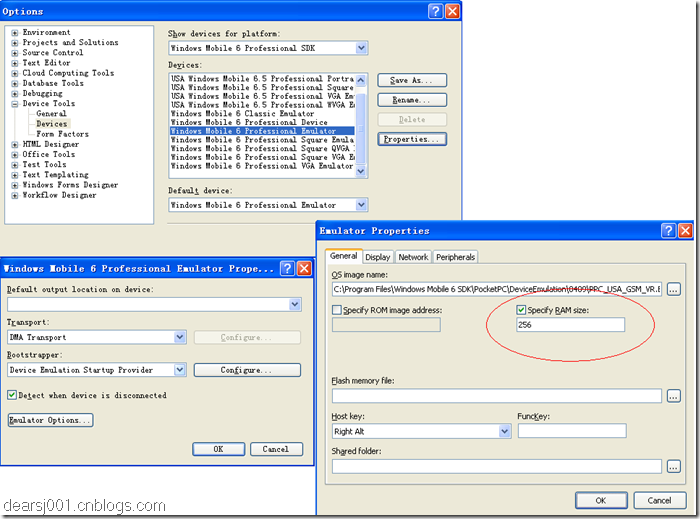Click the Emulator Properties help question-mark icon
The height and width of the screenshot is (519, 700).
point(668,230)
